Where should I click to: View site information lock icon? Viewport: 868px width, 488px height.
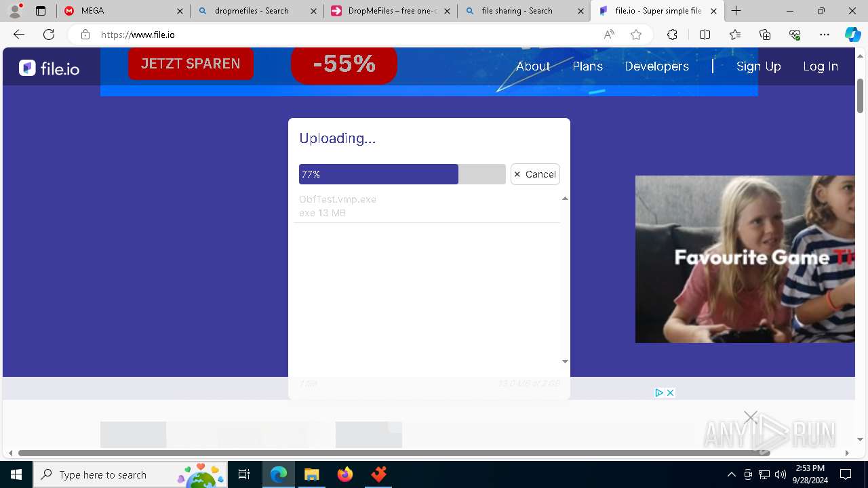pos(85,35)
